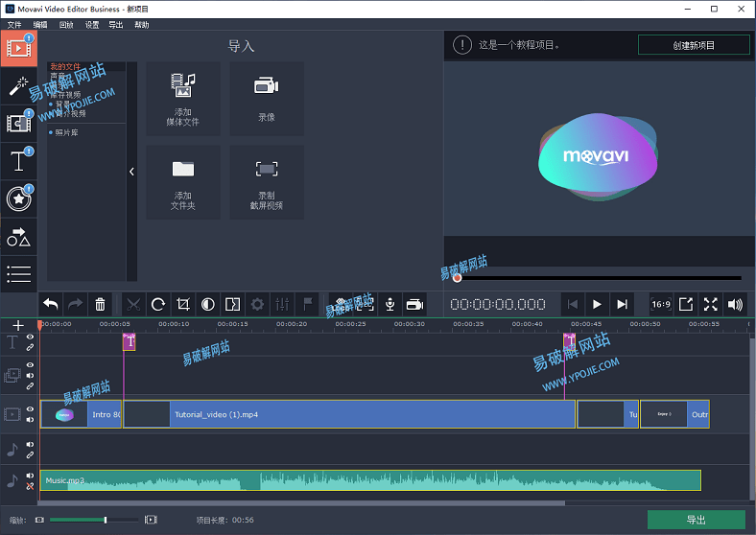
Task: Click 添加媒体文件 tile
Action: 182,99
